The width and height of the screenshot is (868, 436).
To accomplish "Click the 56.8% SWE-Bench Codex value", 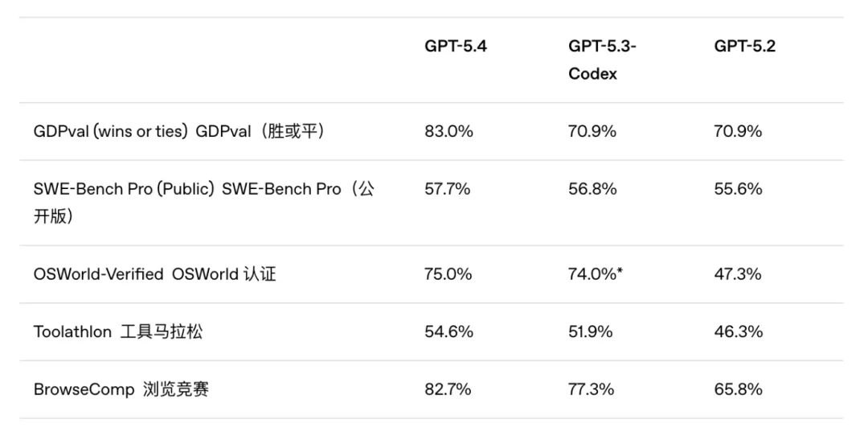I will 592,189.
